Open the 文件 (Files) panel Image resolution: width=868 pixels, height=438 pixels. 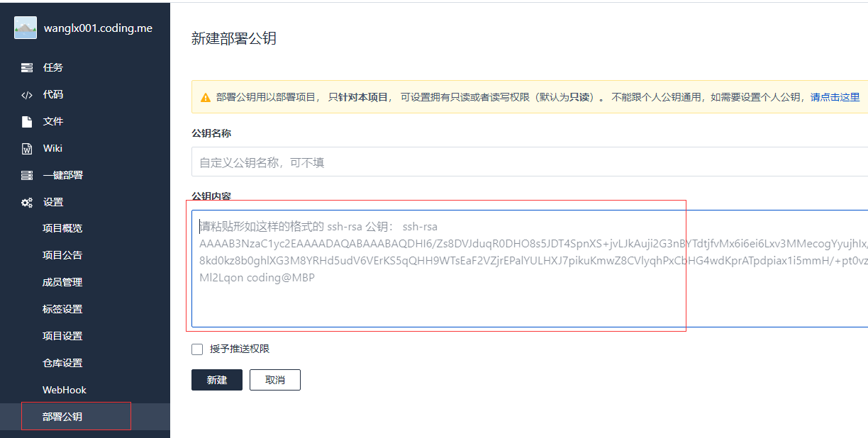(50, 121)
